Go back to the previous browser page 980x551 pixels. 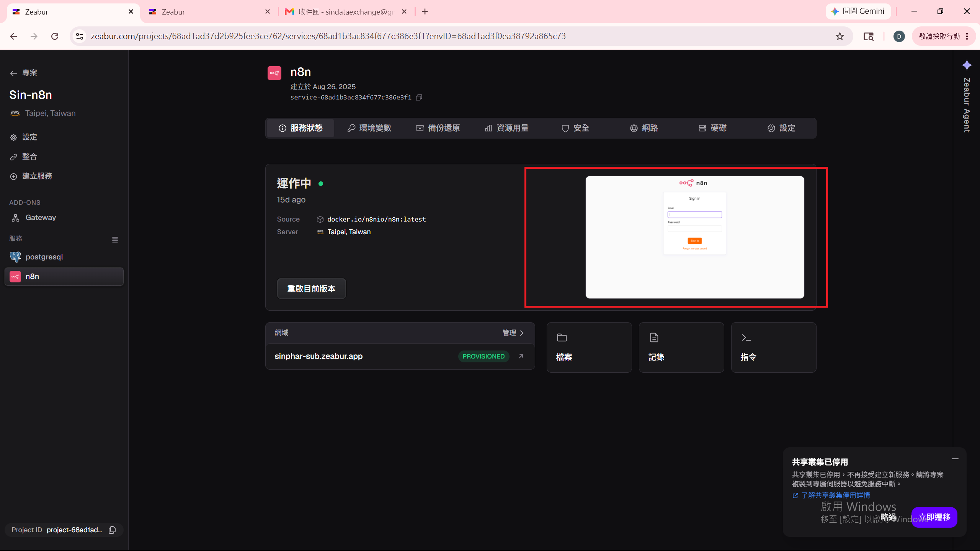(14, 36)
